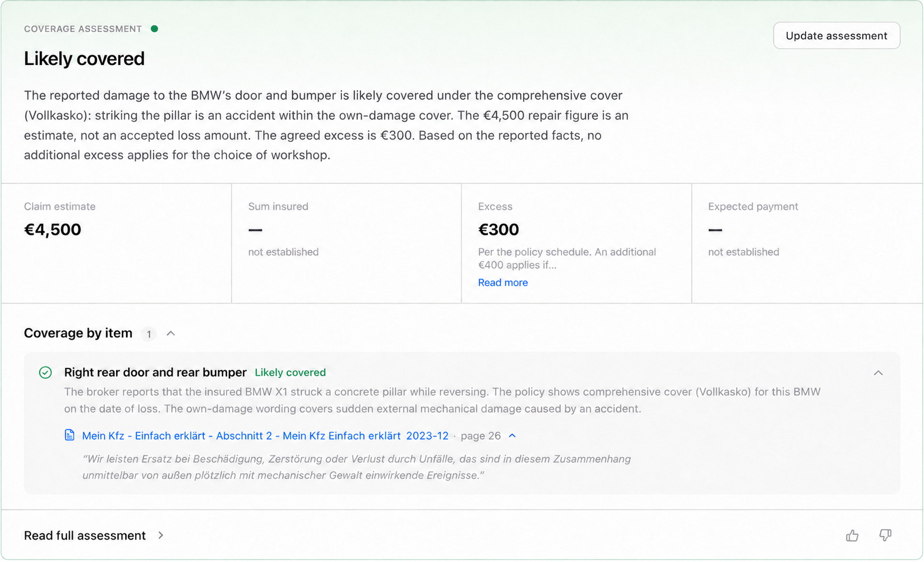Click the Update assessment button
The width and height of the screenshot is (924, 562).
[837, 36]
